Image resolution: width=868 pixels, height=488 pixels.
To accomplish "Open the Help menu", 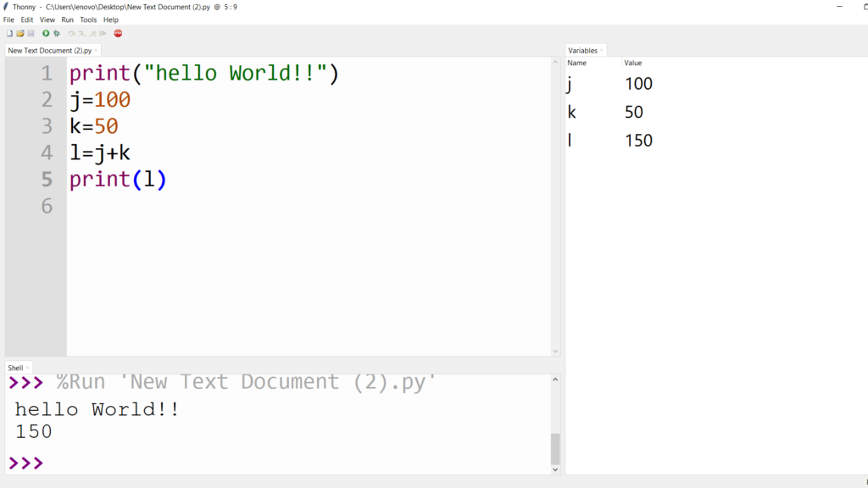I will point(111,19).
